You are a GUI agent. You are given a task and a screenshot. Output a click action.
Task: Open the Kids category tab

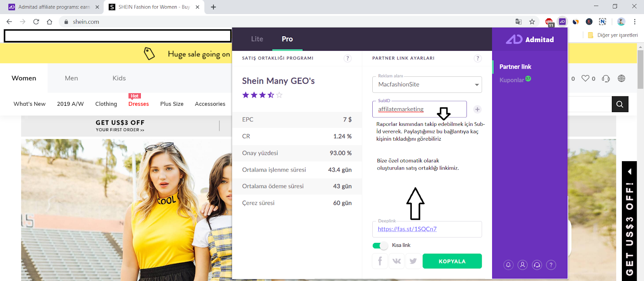(x=119, y=78)
